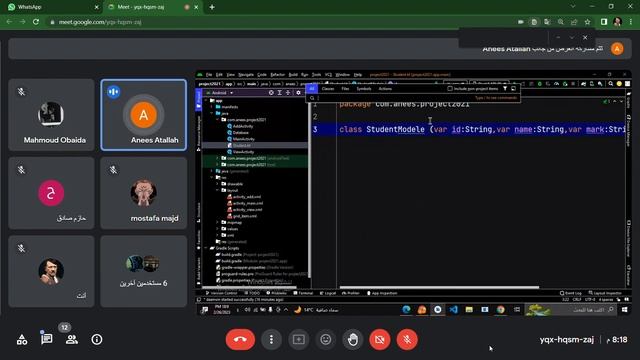The height and width of the screenshot is (360, 640).
Task: Check Include non-project items checkbox
Action: coord(450,89)
